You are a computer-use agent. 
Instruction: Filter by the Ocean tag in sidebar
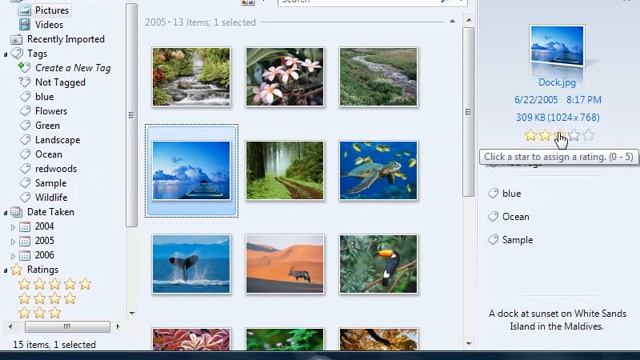(x=49, y=154)
